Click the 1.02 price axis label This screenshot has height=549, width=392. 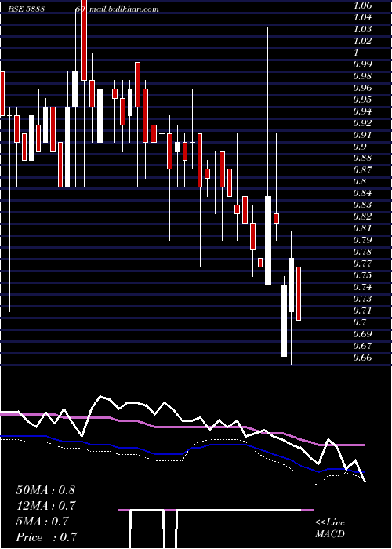pos(362,41)
